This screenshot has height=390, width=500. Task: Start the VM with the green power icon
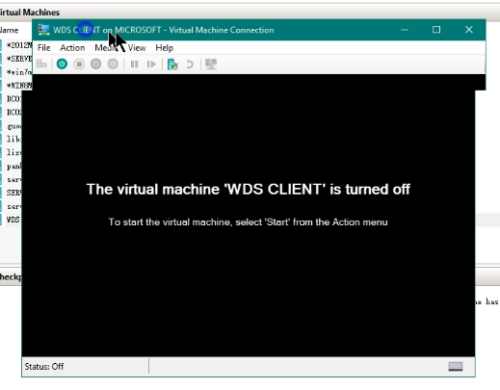(x=62, y=64)
